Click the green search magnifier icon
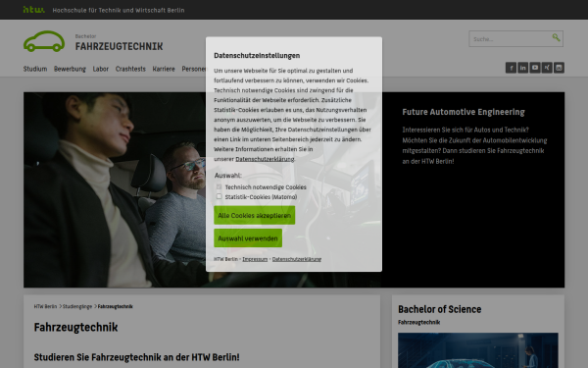588x368 pixels. point(556,37)
